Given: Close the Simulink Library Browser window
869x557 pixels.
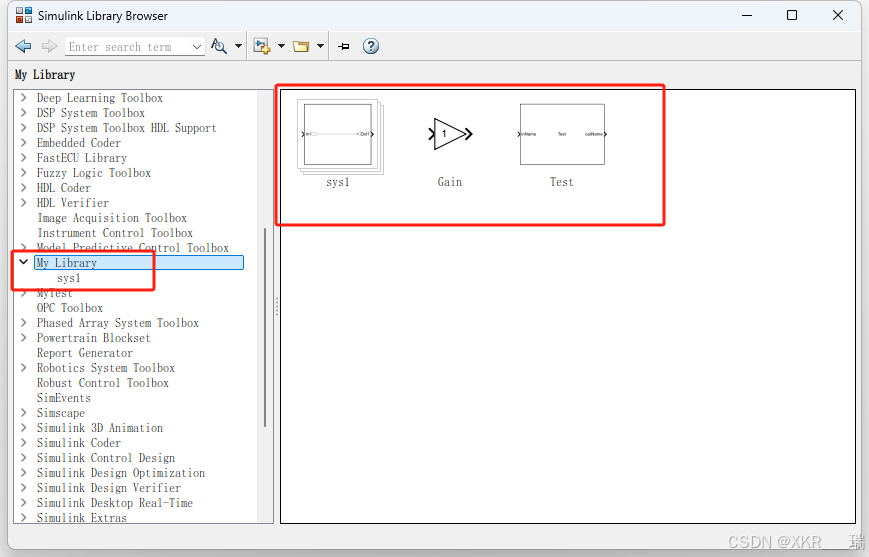Looking at the screenshot, I should click(838, 15).
